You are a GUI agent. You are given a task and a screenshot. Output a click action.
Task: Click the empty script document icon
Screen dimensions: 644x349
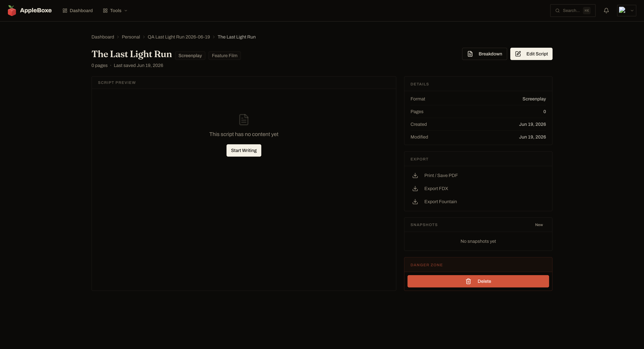point(244,119)
